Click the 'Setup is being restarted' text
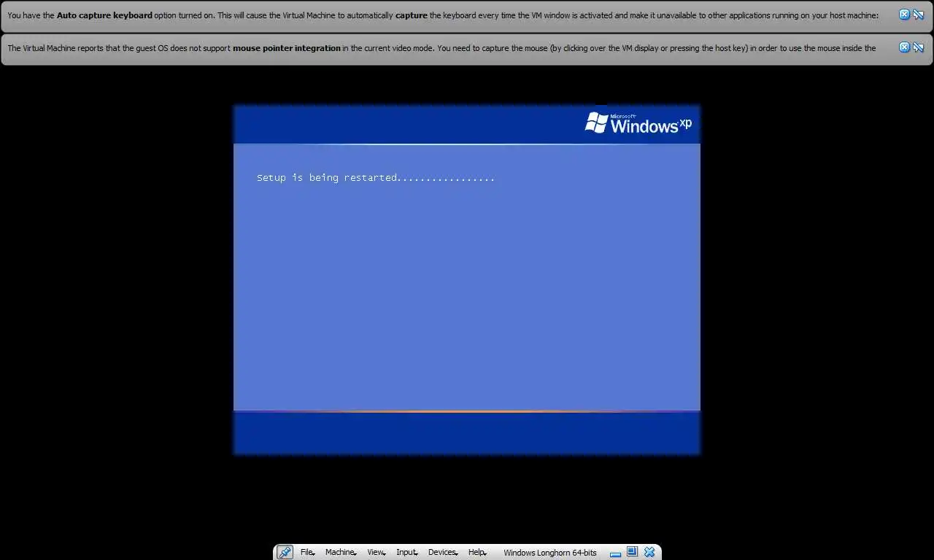Viewport: 934px width, 560px height. pyautogui.click(x=375, y=177)
